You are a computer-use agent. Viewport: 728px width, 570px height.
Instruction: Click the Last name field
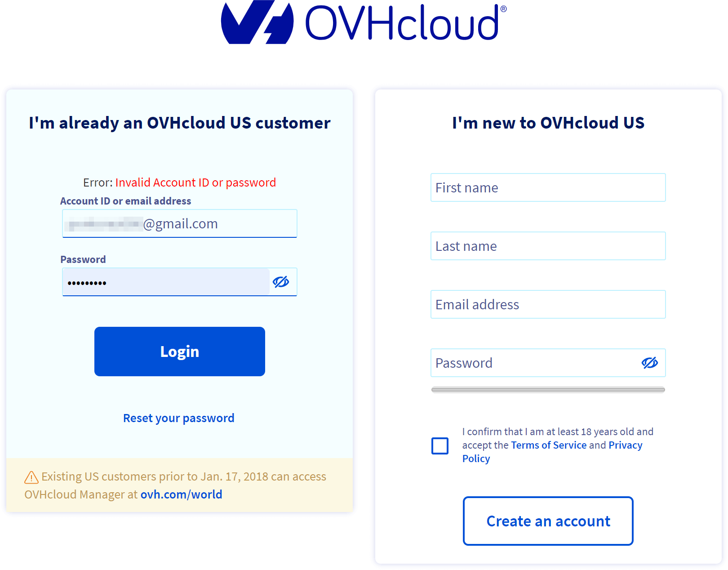(548, 246)
